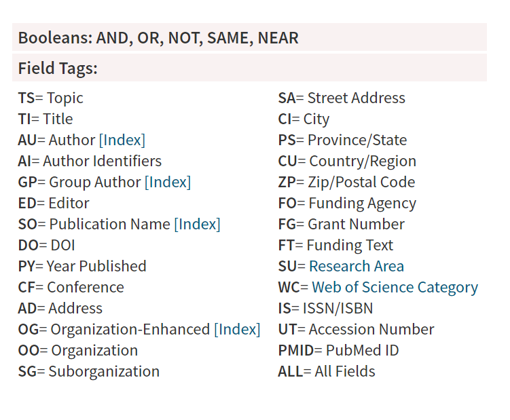The image size is (510, 420).
Task: Click the AI= Author Identifiers tag
Action: click(90, 161)
